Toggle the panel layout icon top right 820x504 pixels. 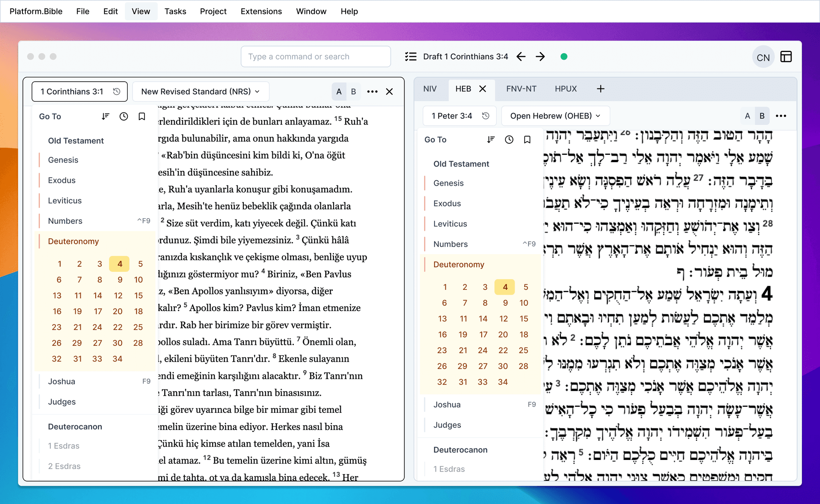(x=786, y=56)
